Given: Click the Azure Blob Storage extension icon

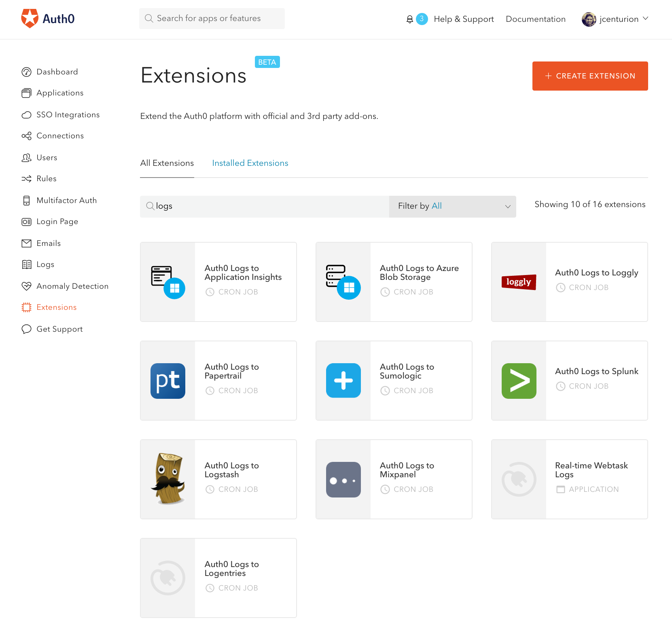Looking at the screenshot, I should [343, 282].
